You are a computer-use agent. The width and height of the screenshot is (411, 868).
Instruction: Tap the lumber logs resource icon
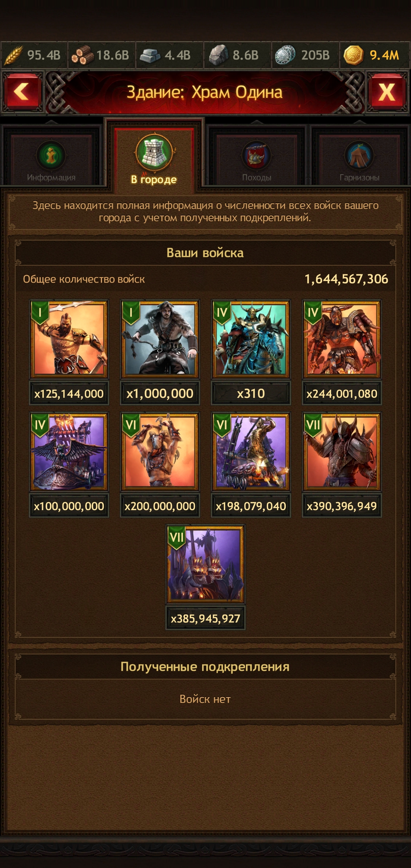[x=82, y=55]
